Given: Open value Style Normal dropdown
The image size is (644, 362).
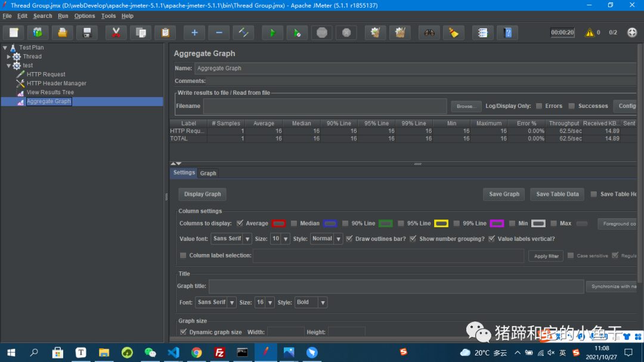Looking at the screenshot, I should (x=326, y=239).
